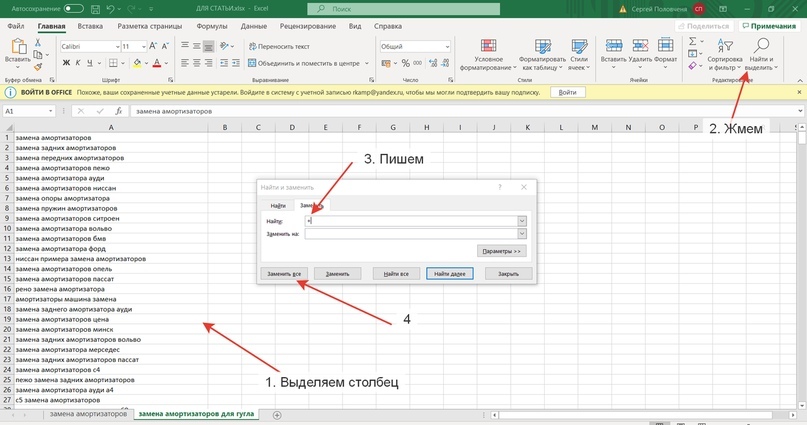Expand the Заменить на field dropdown arrow
This screenshot has width=807, height=425.
(x=522, y=234)
